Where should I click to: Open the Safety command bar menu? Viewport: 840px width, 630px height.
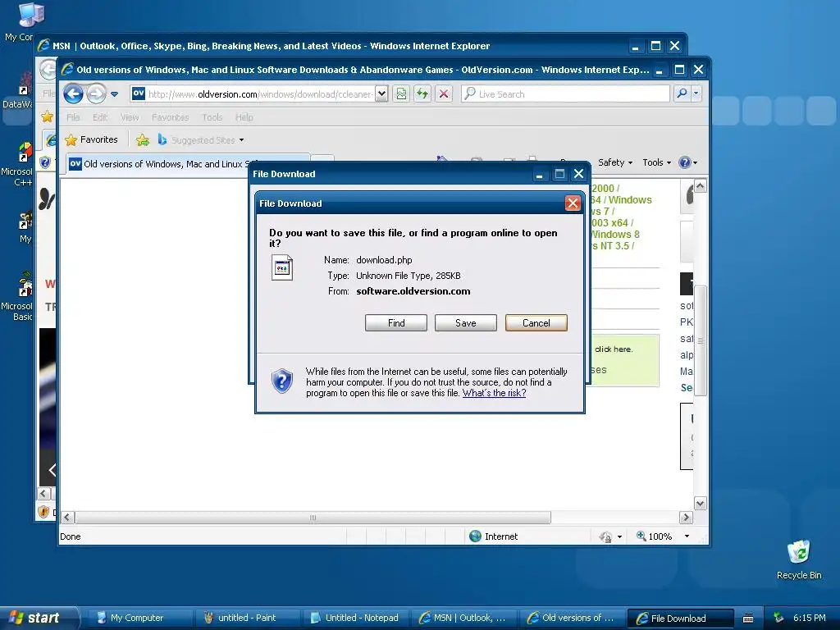(x=615, y=162)
